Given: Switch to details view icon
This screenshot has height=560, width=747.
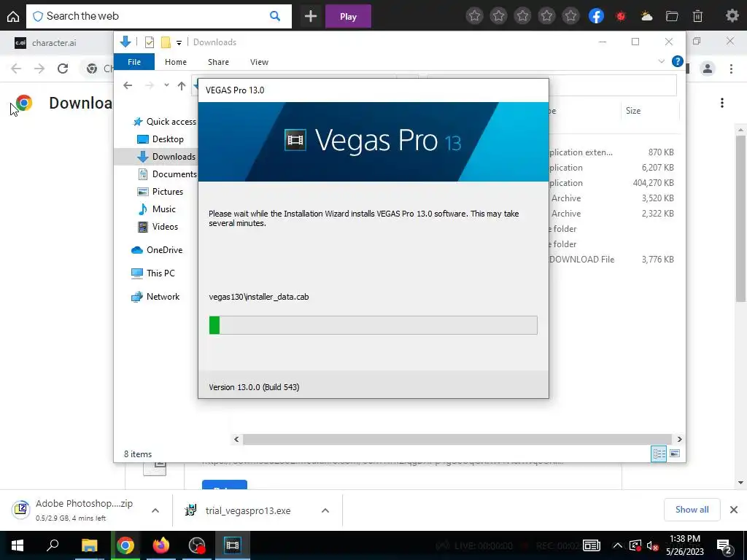Looking at the screenshot, I should (659, 454).
